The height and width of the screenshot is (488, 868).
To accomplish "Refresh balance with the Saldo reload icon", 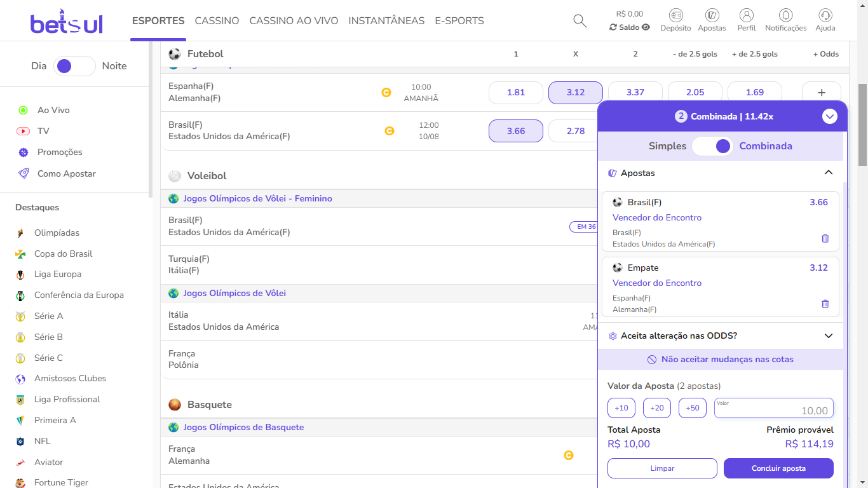I will pyautogui.click(x=613, y=27).
